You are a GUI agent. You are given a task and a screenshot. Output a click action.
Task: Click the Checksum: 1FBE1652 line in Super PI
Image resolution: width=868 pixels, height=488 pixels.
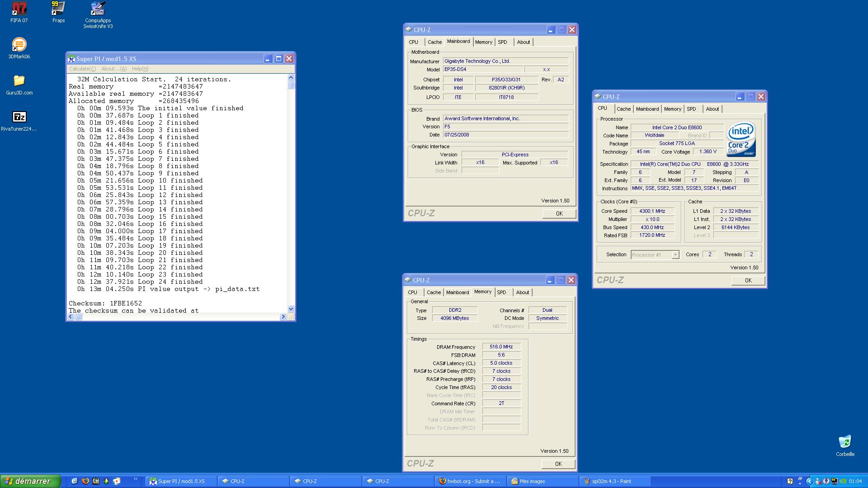click(x=105, y=304)
